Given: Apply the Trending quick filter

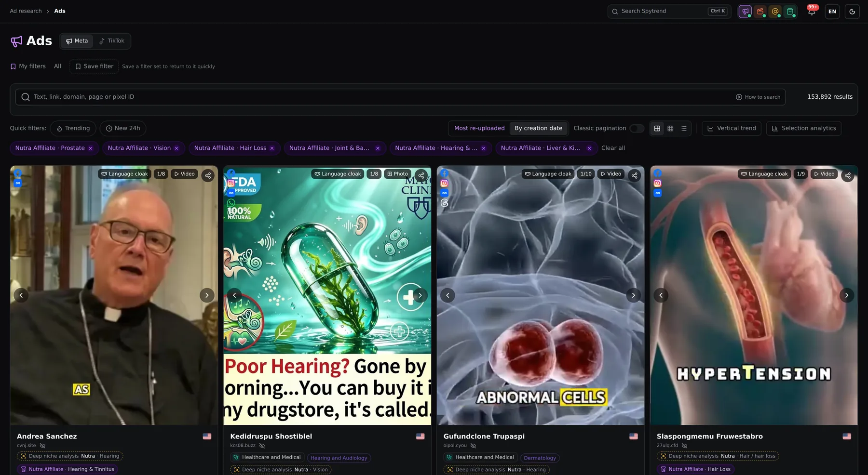Looking at the screenshot, I should (73, 128).
